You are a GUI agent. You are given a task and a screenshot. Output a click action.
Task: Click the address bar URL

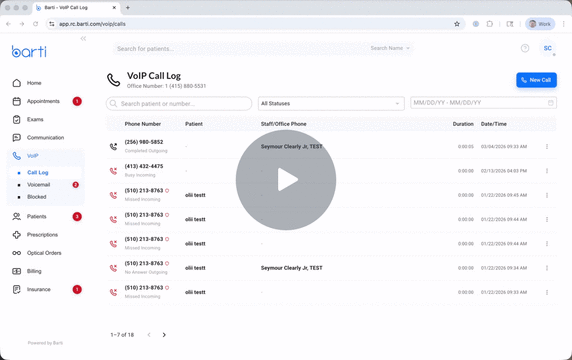92,24
